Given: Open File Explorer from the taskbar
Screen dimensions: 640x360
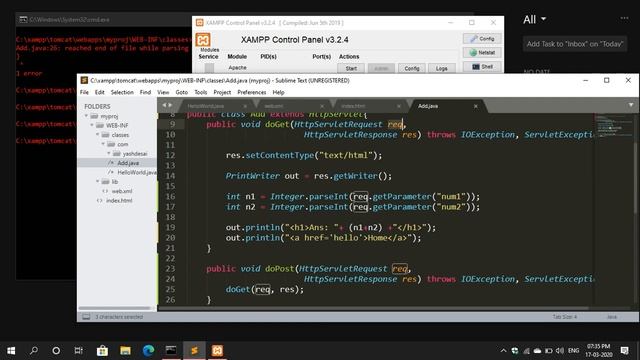Looking at the screenshot, I should 125,351.
